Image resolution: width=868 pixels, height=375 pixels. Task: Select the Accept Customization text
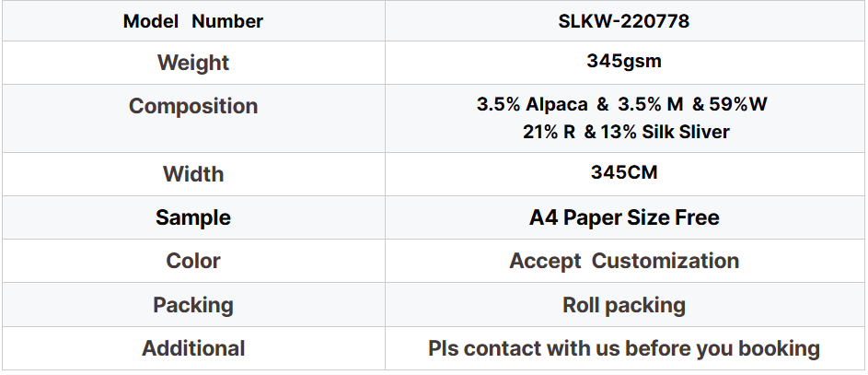(x=624, y=261)
